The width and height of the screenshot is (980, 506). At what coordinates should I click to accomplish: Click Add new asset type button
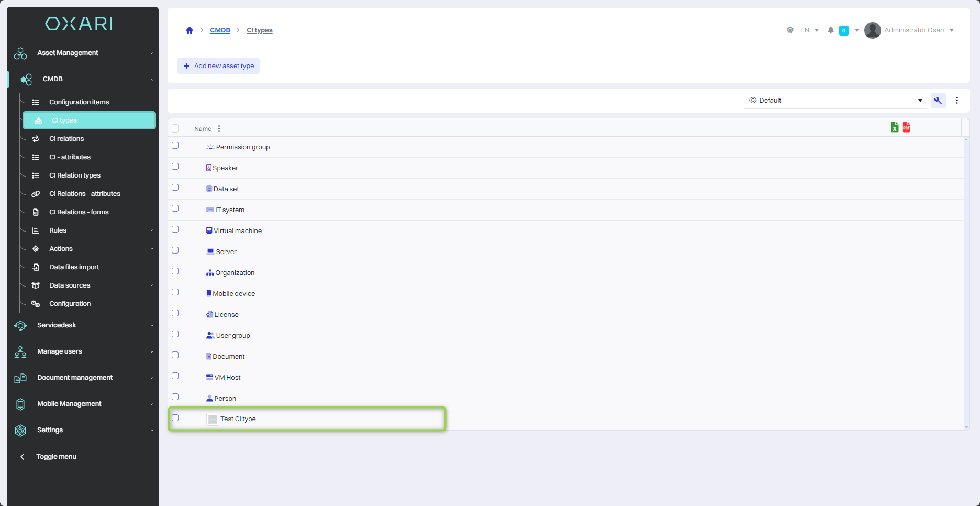point(218,66)
